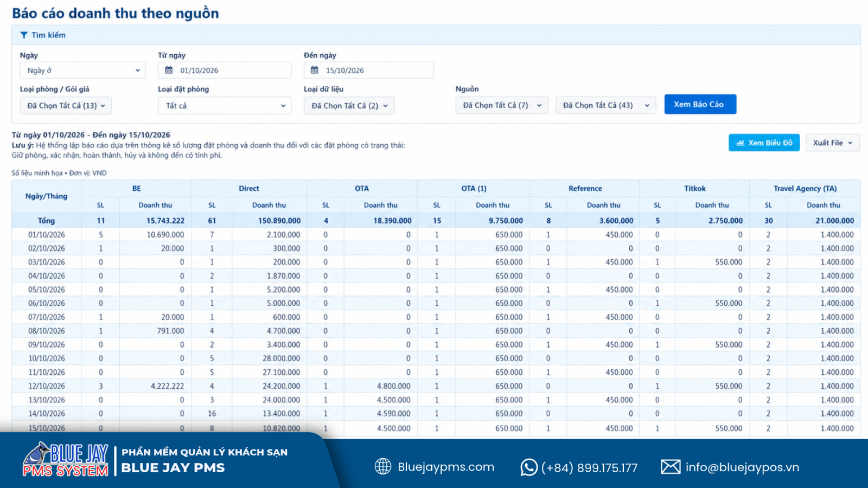Click calendar icon in Đến ngày field
Screen dimensions: 868x488
point(314,70)
